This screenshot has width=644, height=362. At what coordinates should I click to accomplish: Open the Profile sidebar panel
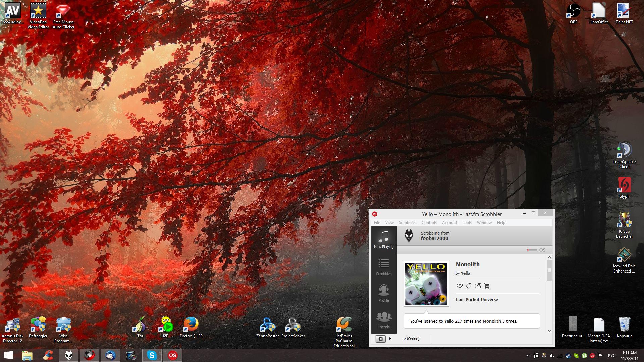pyautogui.click(x=384, y=293)
